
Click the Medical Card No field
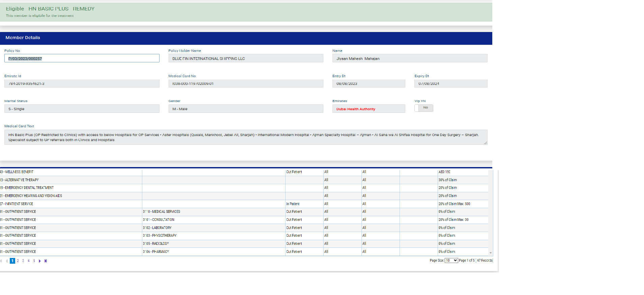[245, 84]
